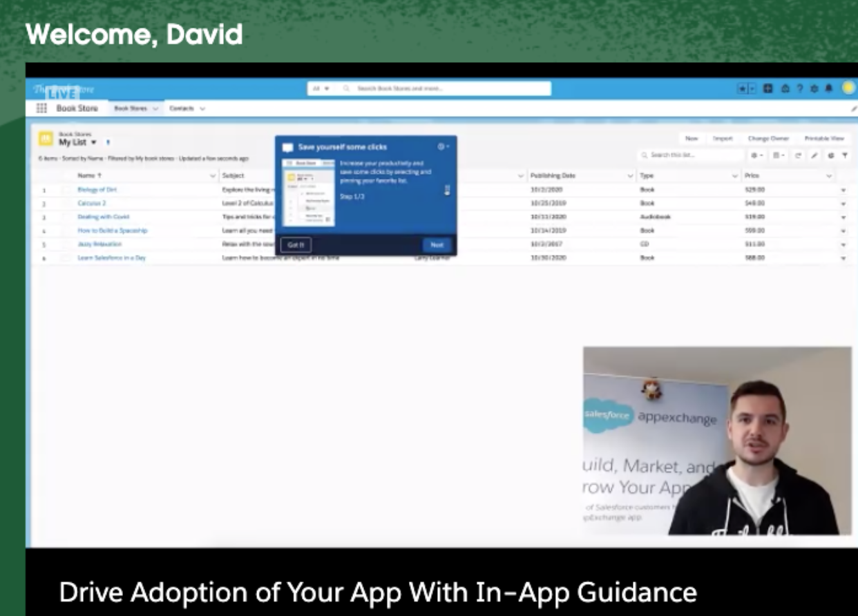Open the guidance center icon in header

785,88
